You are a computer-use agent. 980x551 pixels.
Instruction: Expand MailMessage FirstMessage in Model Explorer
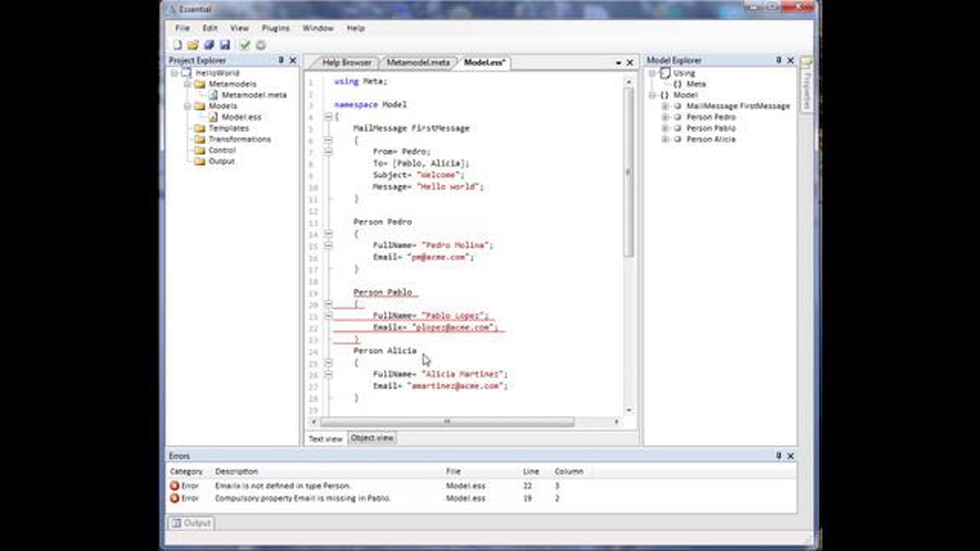point(665,106)
